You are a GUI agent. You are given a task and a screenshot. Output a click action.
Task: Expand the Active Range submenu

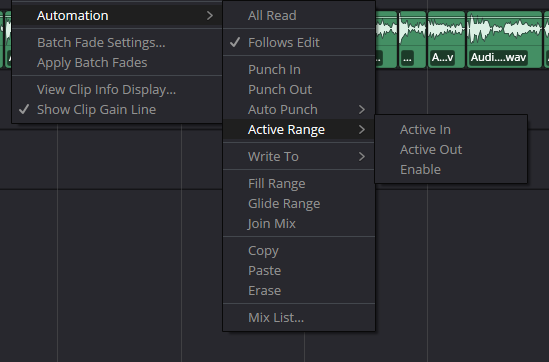(x=299, y=130)
